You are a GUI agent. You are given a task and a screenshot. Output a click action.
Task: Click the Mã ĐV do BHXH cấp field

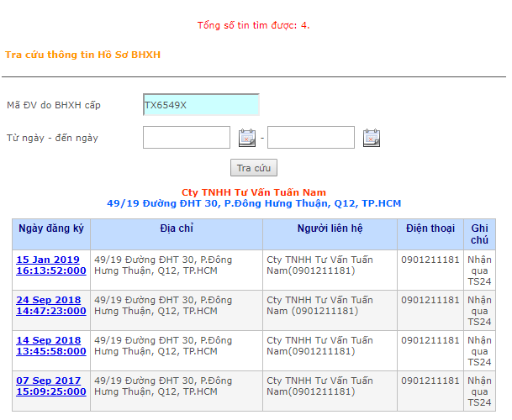coord(201,105)
